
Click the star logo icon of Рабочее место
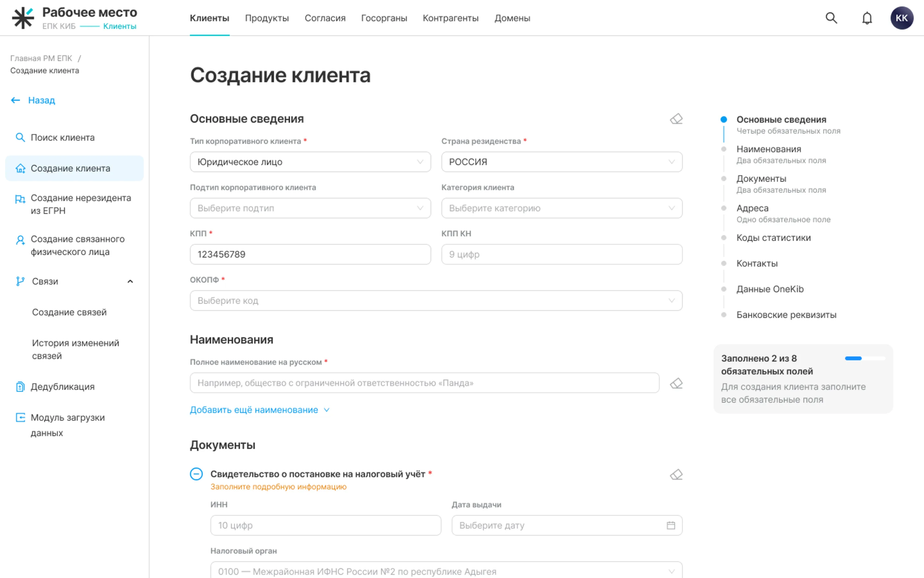(23, 18)
